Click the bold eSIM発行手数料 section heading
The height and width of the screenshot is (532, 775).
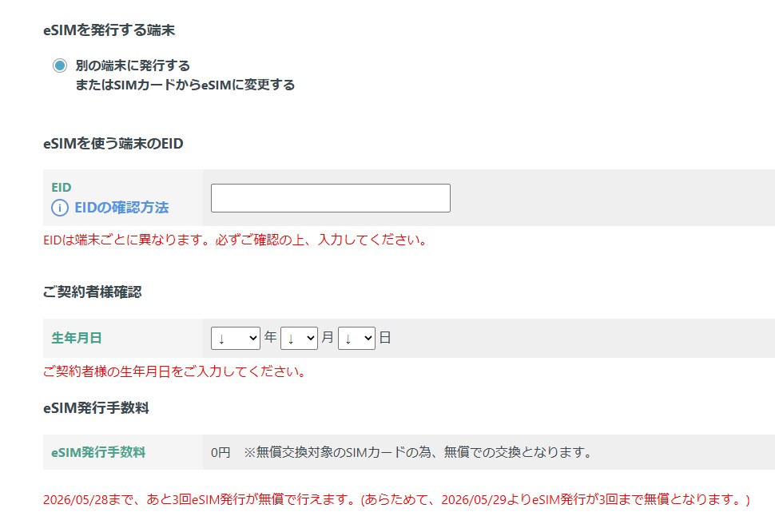96,408
